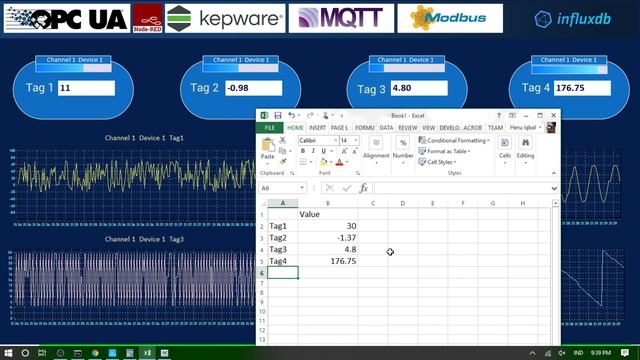The image size is (640, 360).
Task: Open the Alignment group button
Action: [x=376, y=151]
